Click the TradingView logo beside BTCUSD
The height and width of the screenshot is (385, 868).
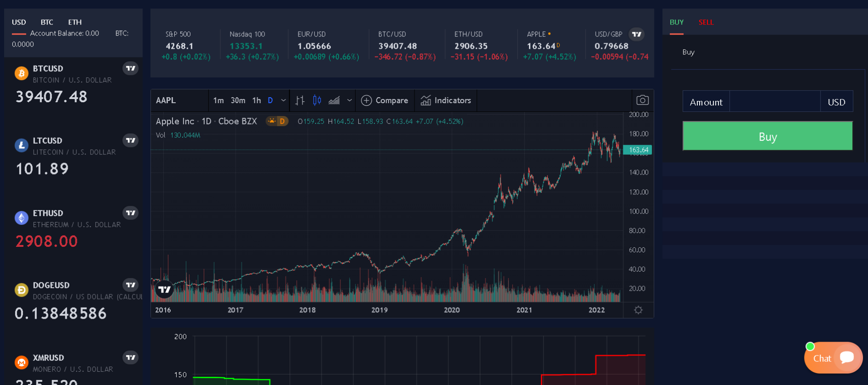tap(131, 68)
